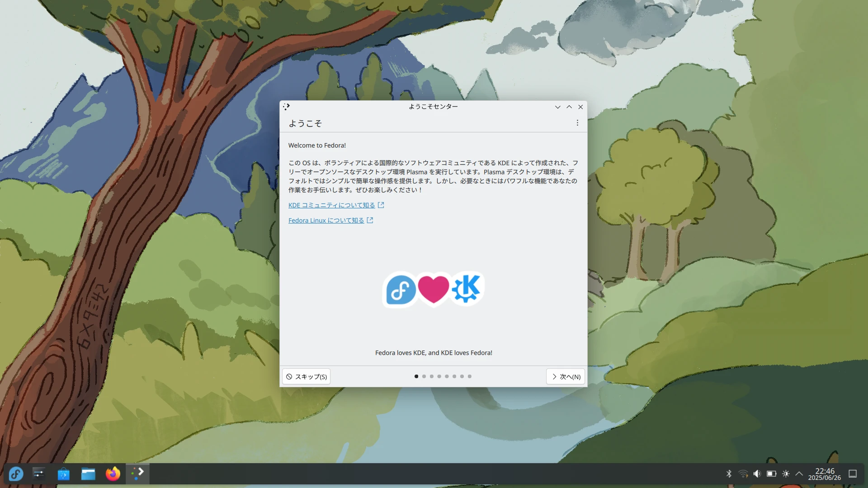
Task: Launch Firefox from the taskbar
Action: point(113,474)
